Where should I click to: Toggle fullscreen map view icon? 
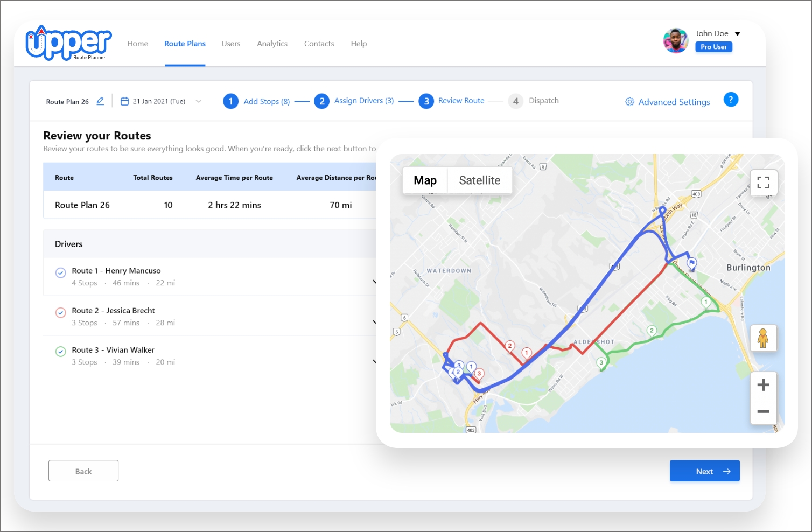pos(763,183)
